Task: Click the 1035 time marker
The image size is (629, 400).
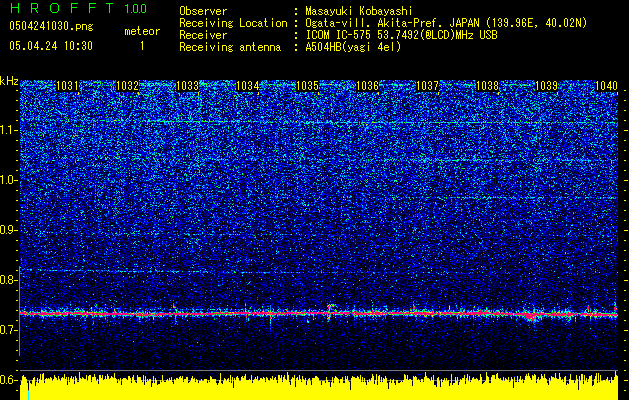Action: [307, 86]
